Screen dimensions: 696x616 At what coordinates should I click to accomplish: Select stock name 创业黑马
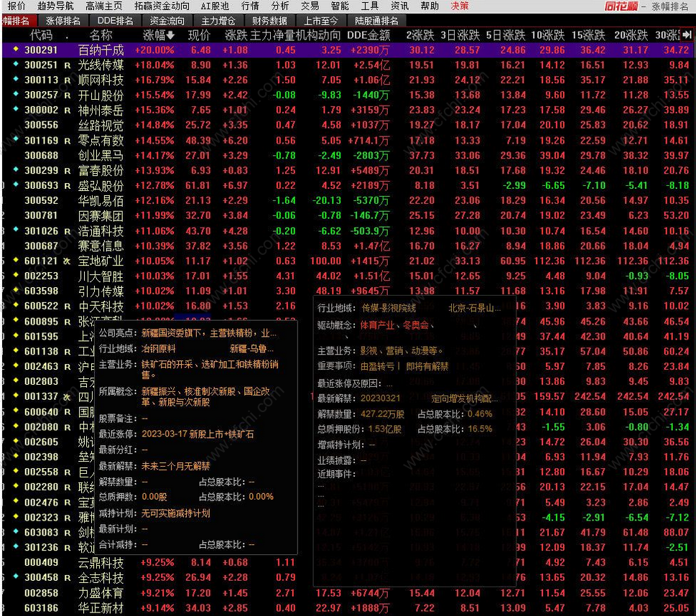[x=101, y=155]
